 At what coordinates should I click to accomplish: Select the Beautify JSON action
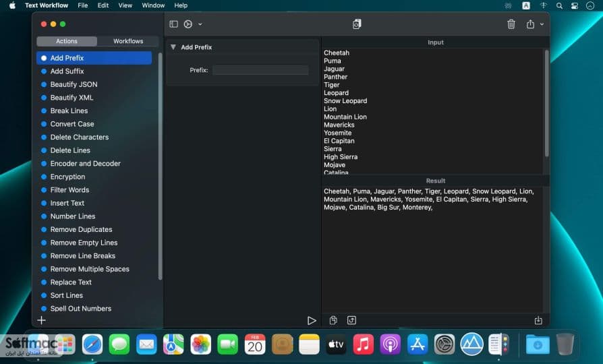pyautogui.click(x=94, y=84)
